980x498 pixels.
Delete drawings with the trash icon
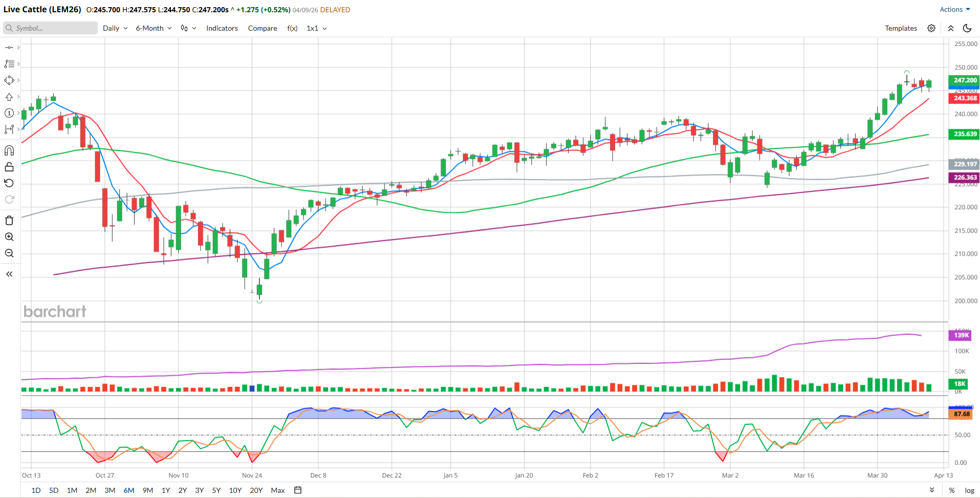click(x=9, y=220)
